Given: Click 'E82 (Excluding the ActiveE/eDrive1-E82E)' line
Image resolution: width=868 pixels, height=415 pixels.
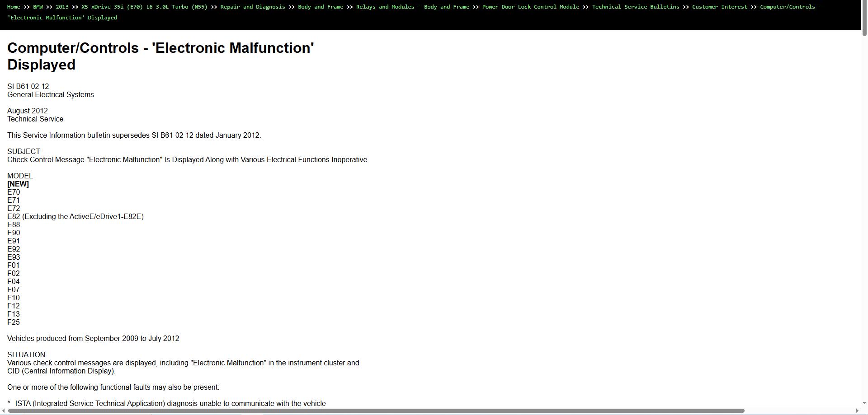Looking at the screenshot, I should (x=75, y=216).
